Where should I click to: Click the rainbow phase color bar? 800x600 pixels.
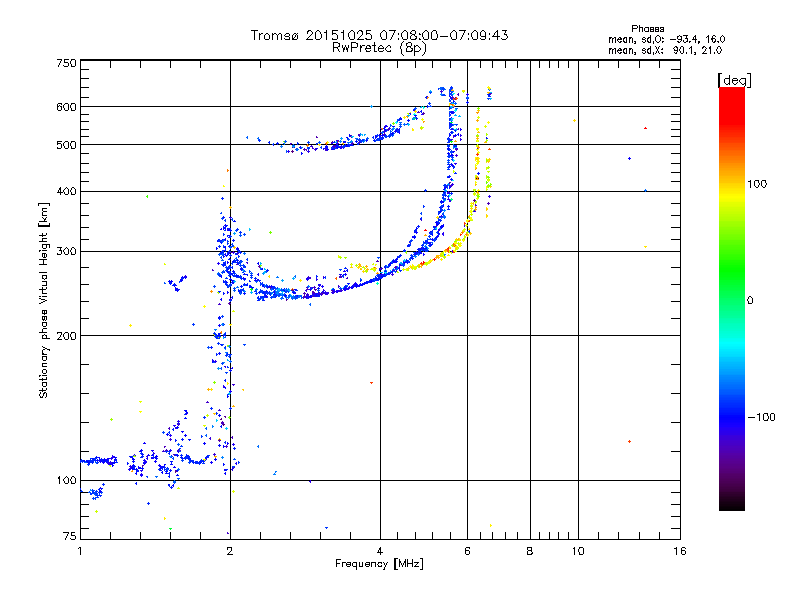pyautogui.click(x=732, y=298)
